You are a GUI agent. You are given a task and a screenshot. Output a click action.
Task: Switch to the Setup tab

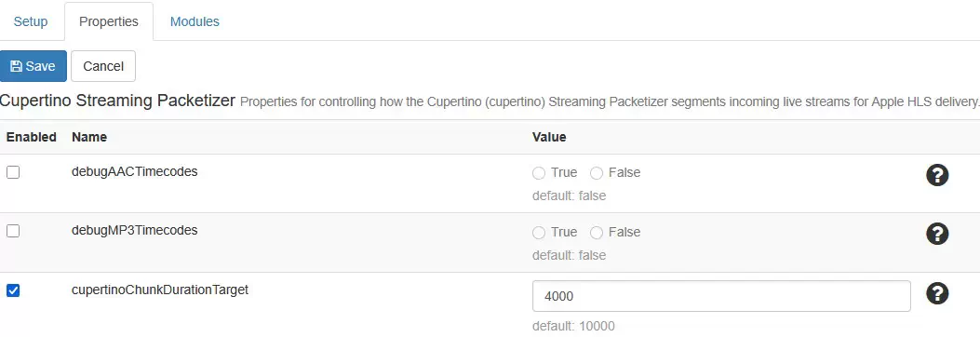pyautogui.click(x=31, y=21)
